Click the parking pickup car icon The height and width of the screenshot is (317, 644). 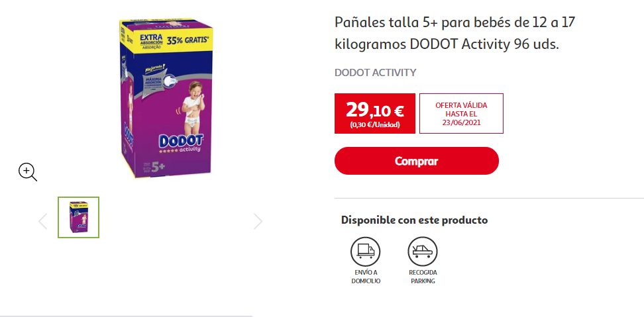[423, 251]
